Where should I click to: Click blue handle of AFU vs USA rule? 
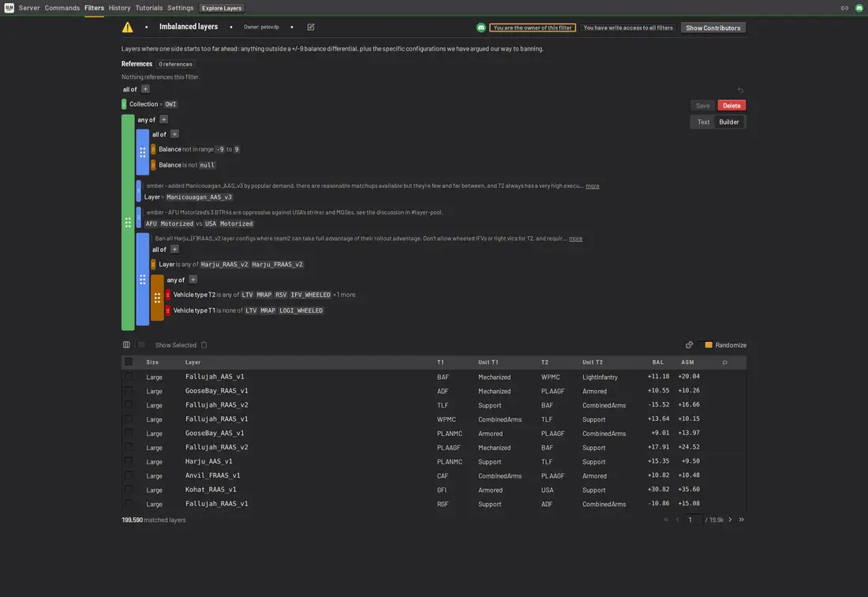click(x=138, y=218)
